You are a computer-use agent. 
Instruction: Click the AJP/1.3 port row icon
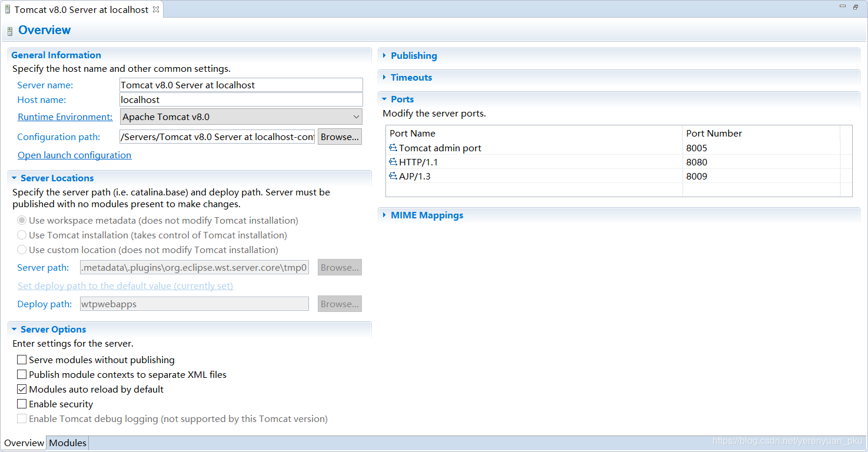click(x=393, y=176)
